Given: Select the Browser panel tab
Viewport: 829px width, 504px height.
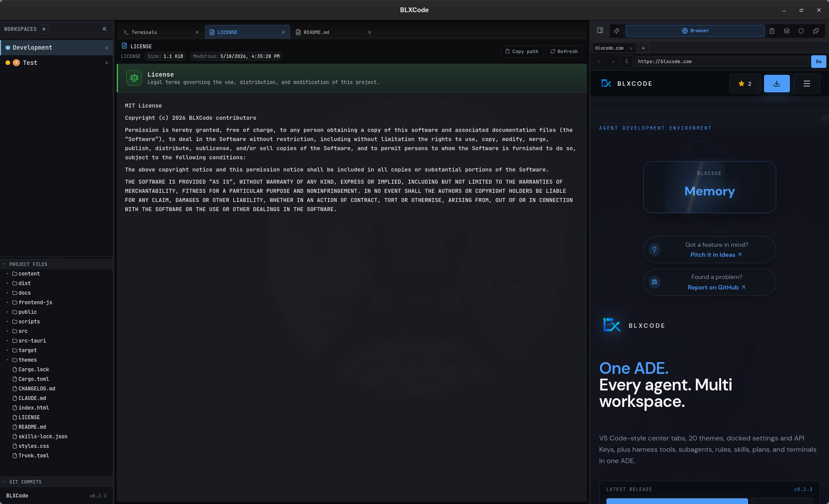Looking at the screenshot, I should coord(695,31).
